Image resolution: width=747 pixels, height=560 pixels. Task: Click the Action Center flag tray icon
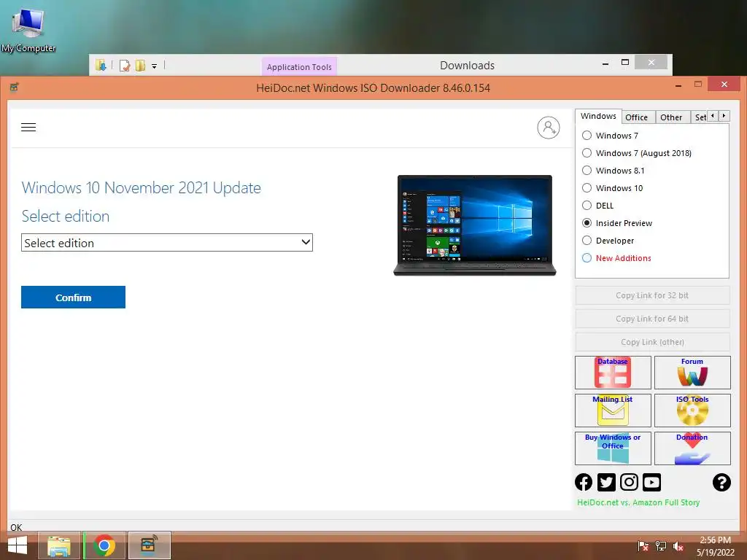tap(643, 546)
